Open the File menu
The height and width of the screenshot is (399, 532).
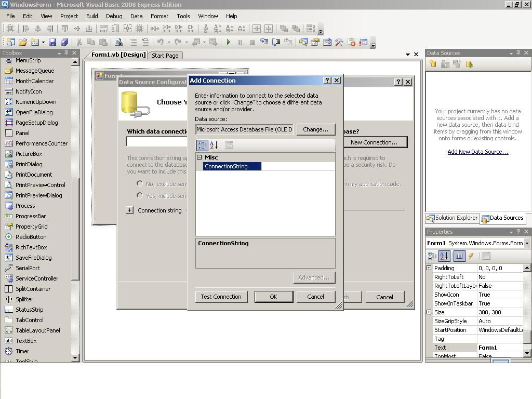10,16
